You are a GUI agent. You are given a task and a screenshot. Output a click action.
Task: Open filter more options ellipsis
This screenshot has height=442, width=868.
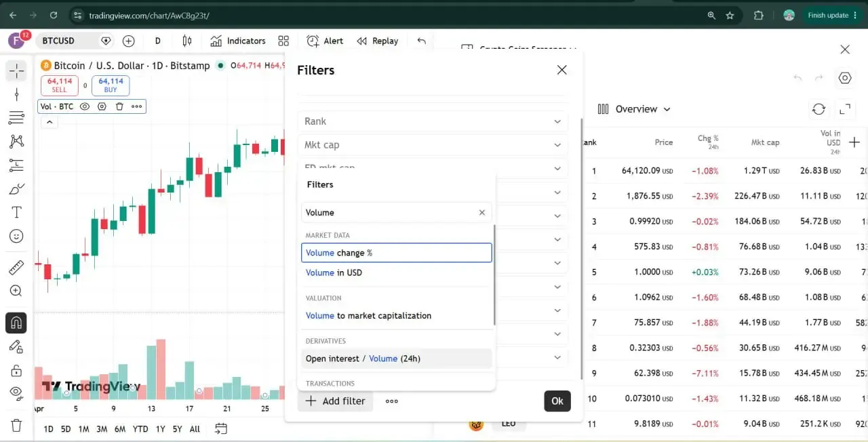[391, 401]
